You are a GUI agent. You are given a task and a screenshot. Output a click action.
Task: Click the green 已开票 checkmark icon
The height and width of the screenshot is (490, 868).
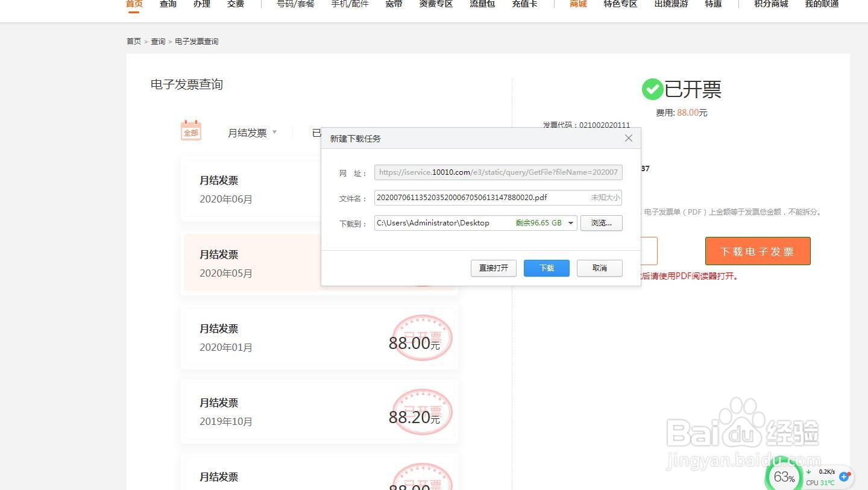pyautogui.click(x=652, y=89)
